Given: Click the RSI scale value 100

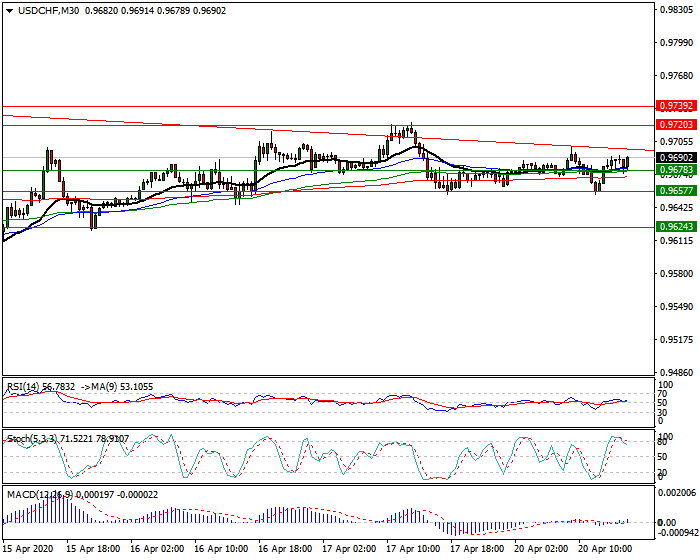Looking at the screenshot, I should [666, 385].
